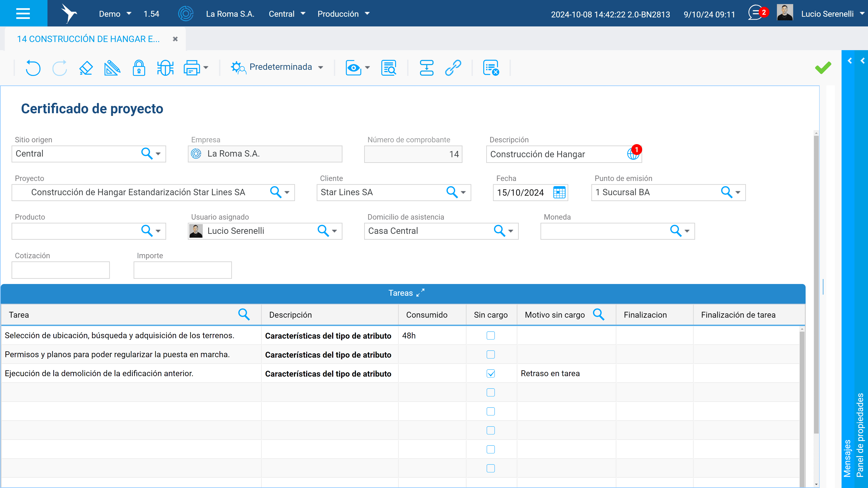Open the hamburger main menu

click(23, 14)
